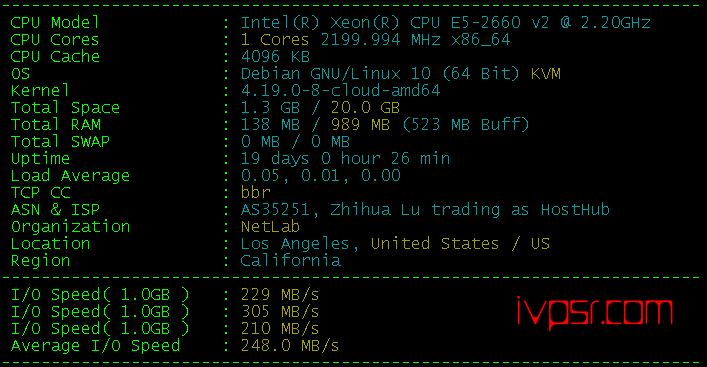The image size is (707, 367).
Task: Click the Load Average numbers
Action: pyautogui.click(x=321, y=176)
